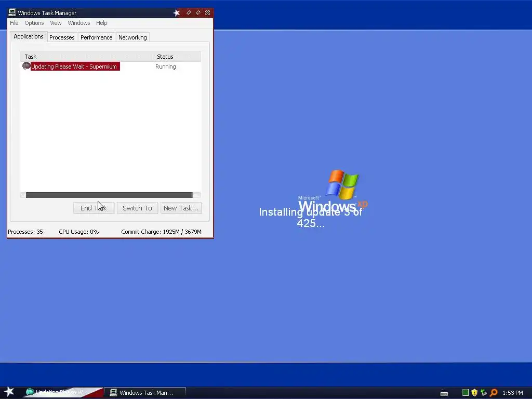Click the Supermium icon in the task list
Screen dimensions: 532x399
click(x=26, y=66)
